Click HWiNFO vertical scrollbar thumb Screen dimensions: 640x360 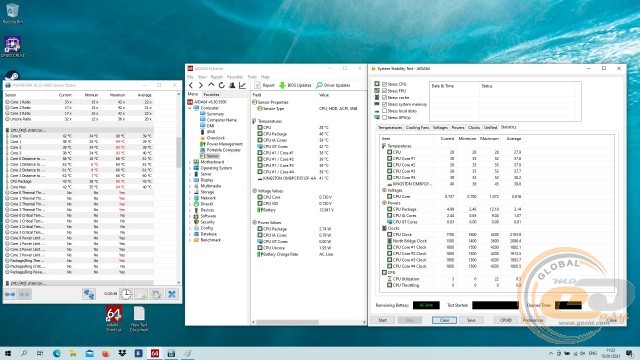[x=178, y=152]
